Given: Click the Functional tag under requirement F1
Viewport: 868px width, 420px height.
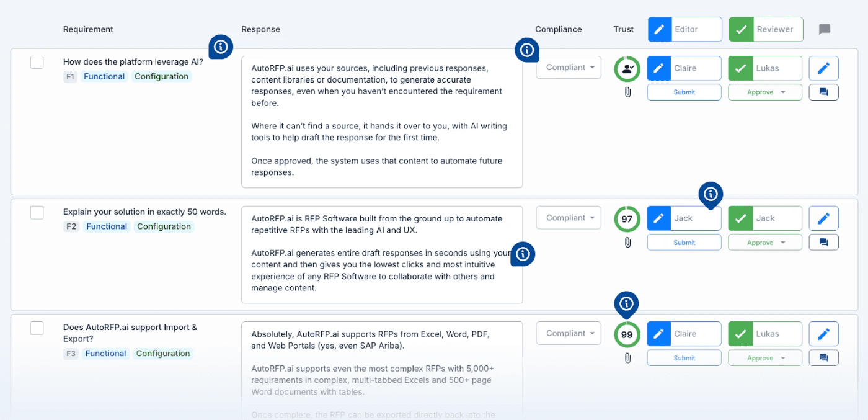Looking at the screenshot, I should (104, 76).
